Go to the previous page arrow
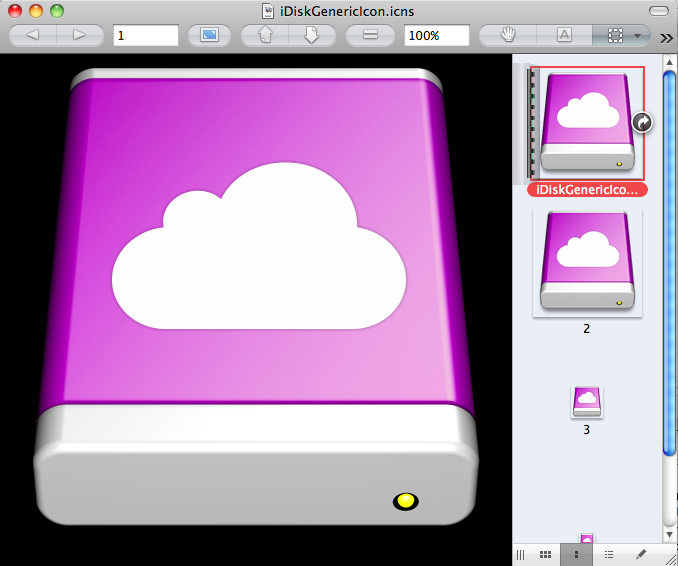The image size is (678, 566). pyautogui.click(x=33, y=35)
